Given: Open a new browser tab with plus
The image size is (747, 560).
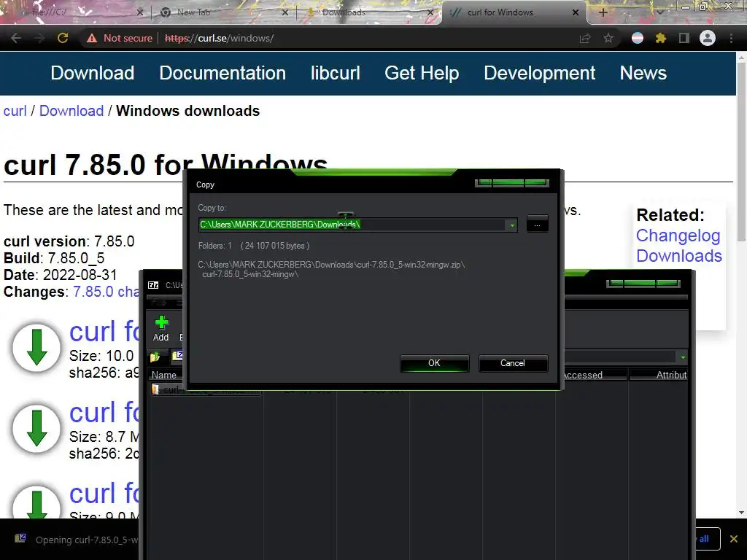Looking at the screenshot, I should pos(603,12).
